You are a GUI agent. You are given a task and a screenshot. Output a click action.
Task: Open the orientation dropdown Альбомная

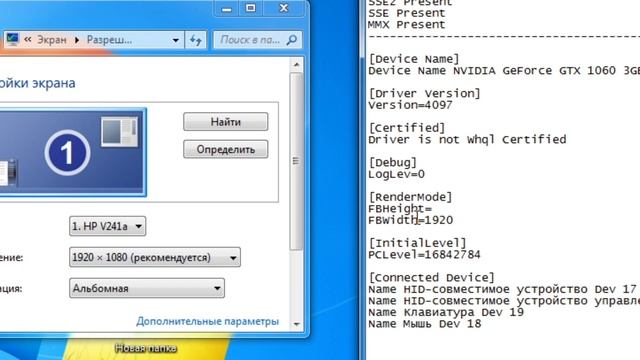pyautogui.click(x=147, y=288)
